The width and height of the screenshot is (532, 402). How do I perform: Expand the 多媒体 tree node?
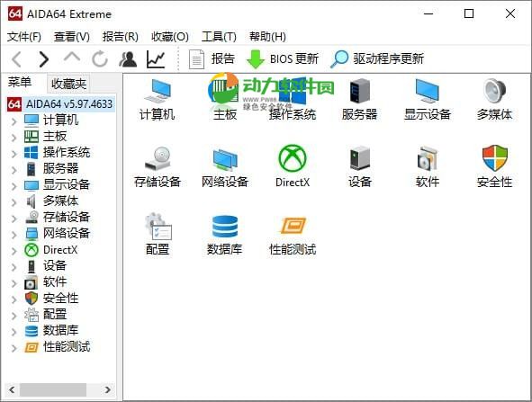[x=14, y=202]
